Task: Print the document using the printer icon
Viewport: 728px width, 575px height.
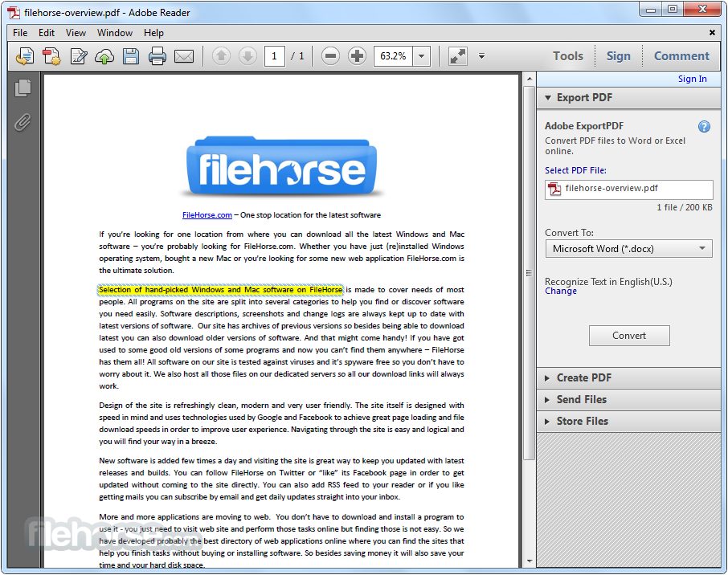Action: (x=157, y=56)
